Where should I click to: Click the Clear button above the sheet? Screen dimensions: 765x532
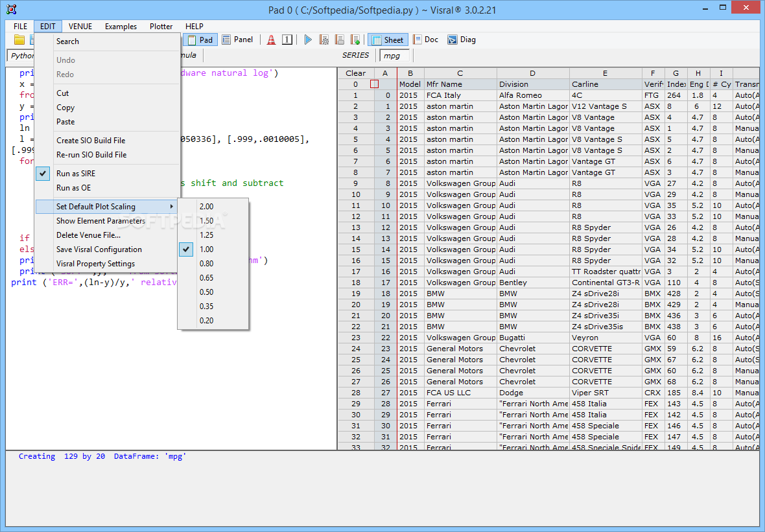coord(356,73)
